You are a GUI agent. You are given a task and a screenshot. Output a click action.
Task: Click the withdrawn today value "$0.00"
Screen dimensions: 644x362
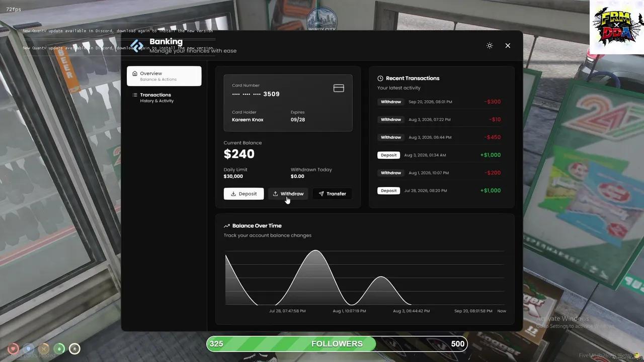(297, 176)
